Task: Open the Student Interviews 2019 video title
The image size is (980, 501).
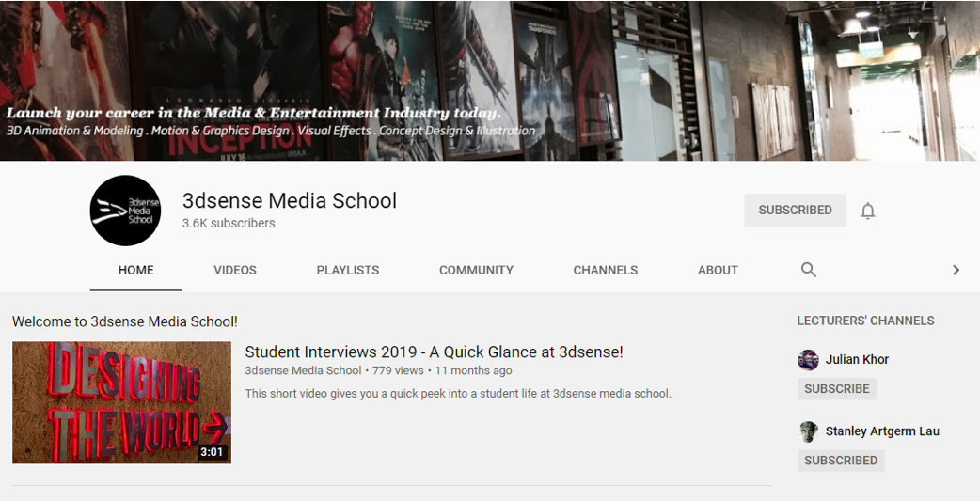Action: click(x=434, y=352)
